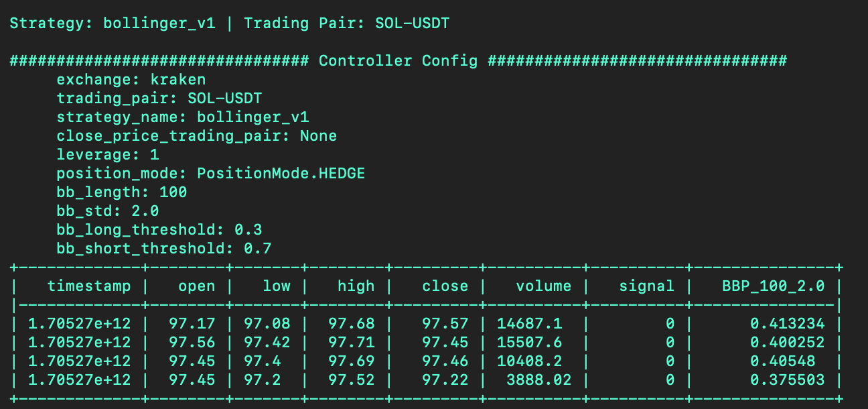Click the bb_long_threshold: 0.3 line
The image size is (868, 409).
(159, 230)
